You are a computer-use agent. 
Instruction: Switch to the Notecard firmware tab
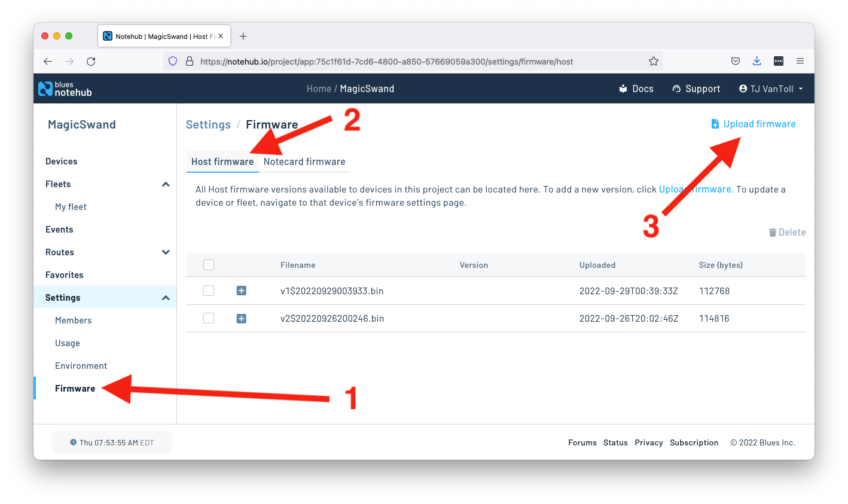click(304, 161)
